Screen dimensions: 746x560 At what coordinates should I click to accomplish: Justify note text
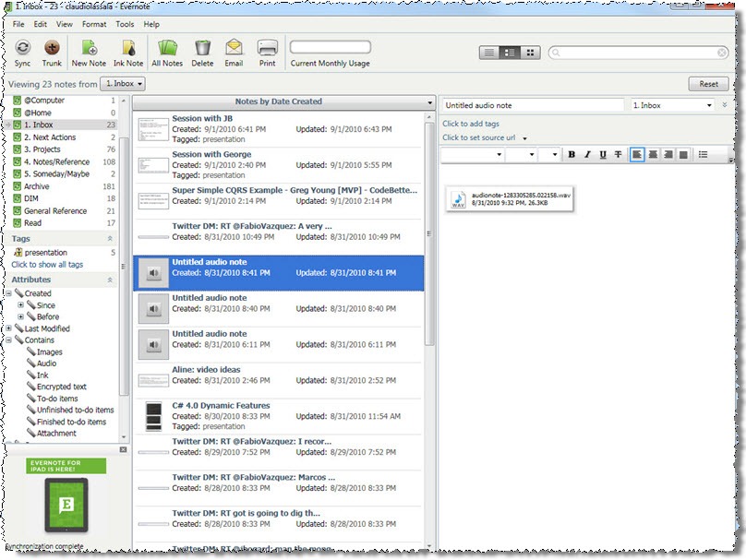point(683,154)
